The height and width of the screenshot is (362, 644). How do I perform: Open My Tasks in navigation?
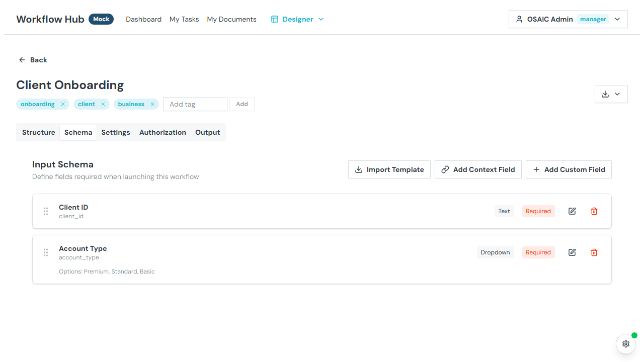click(184, 19)
